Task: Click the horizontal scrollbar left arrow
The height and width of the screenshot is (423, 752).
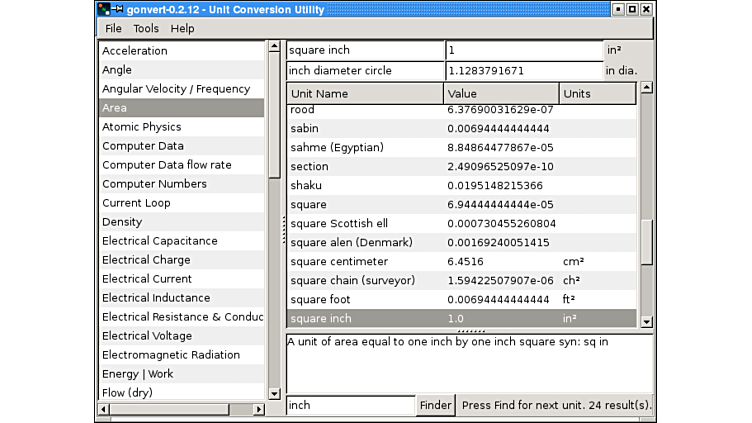Action: 103,409
